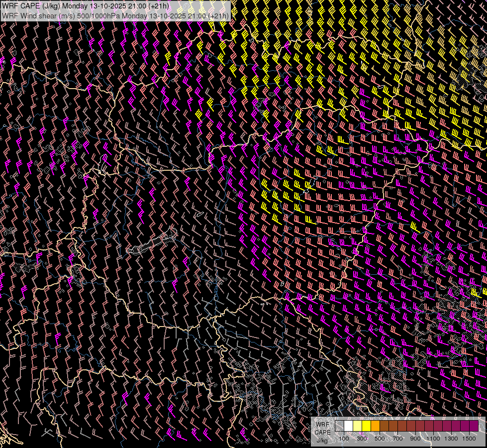Click the 'J/kg' unit label in legend
487x448 pixels.
click(x=322, y=441)
